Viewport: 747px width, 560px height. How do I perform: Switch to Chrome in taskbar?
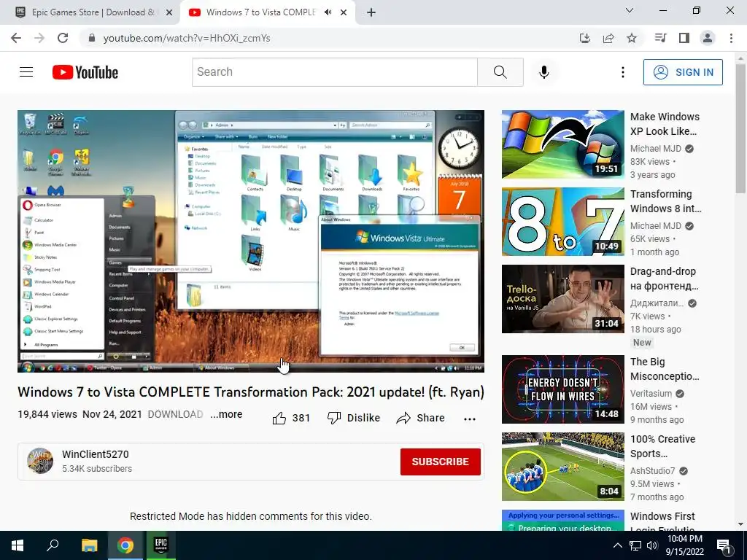tap(125, 545)
